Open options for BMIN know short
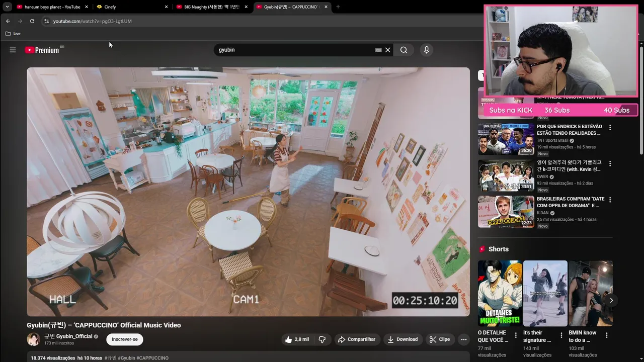The height and width of the screenshot is (362, 644). tap(607, 335)
